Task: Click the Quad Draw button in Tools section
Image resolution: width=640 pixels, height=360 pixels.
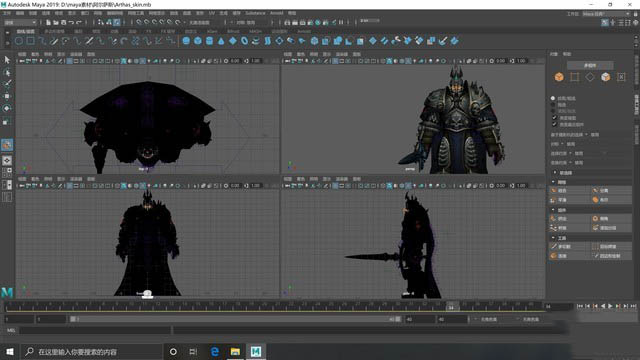Action: tap(611, 256)
